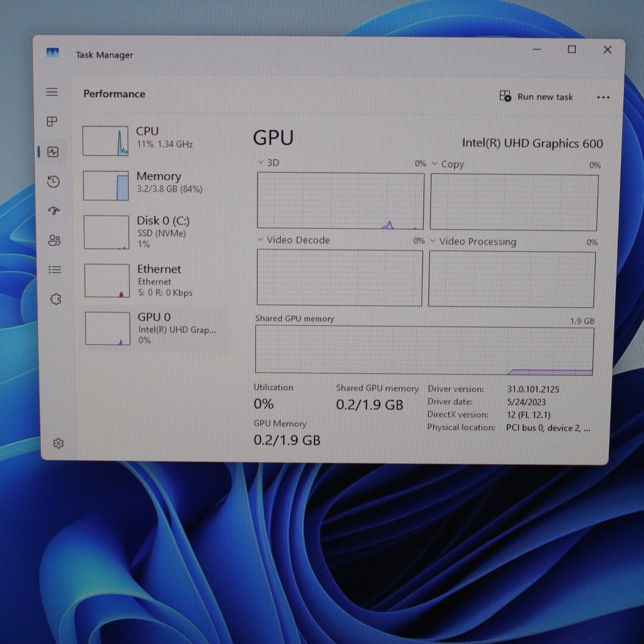The width and height of the screenshot is (644, 644).
Task: Minimize the Task Manager window
Action: [537, 49]
